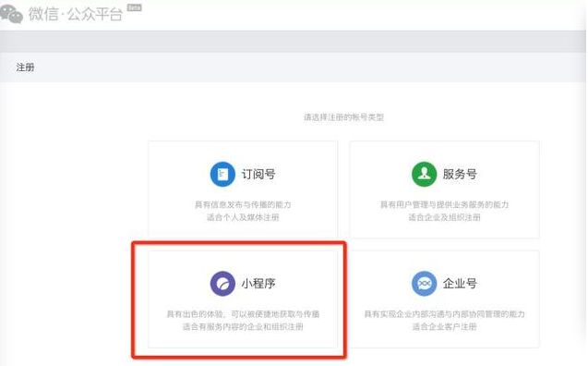Image resolution: width=588 pixels, height=366 pixels.
Task: Click 具有实现企业内部沟通 description line
Action: pyautogui.click(x=444, y=314)
